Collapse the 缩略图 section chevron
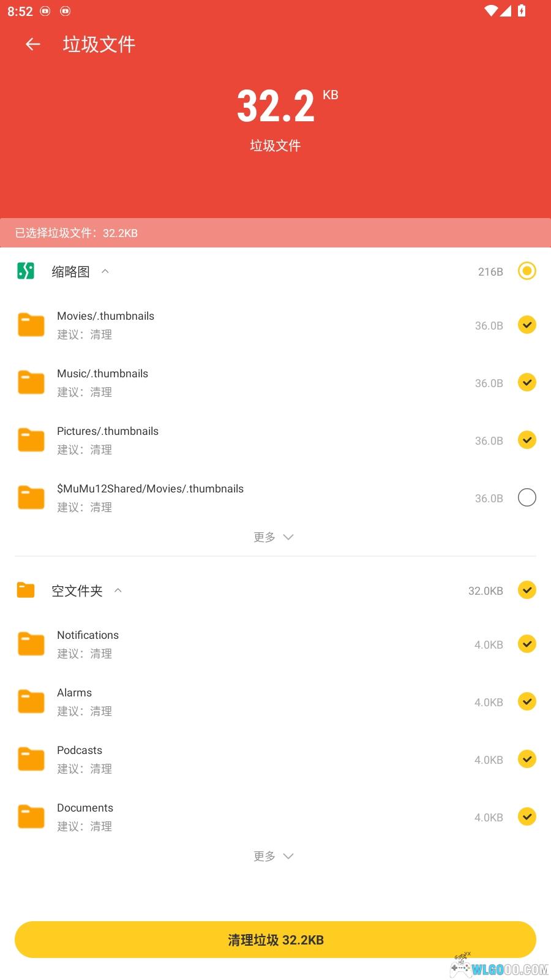Screen dimensions: 551x980 (x=105, y=271)
